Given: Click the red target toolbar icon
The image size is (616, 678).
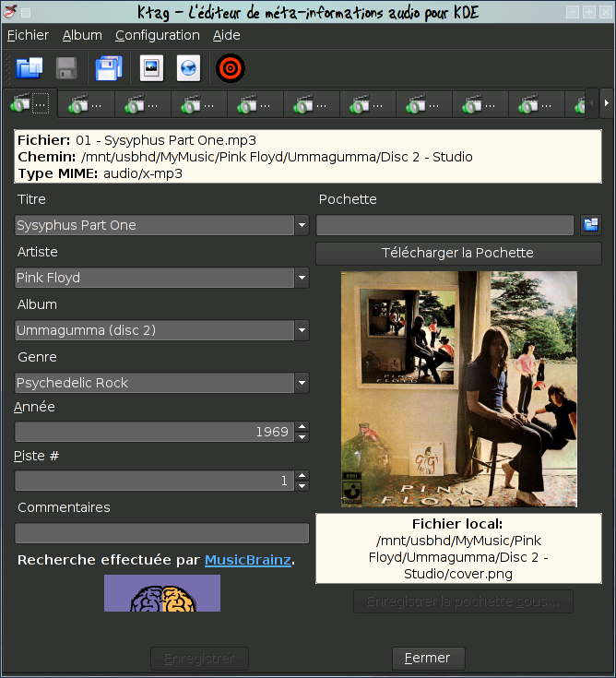Looking at the screenshot, I should pyautogui.click(x=231, y=68).
